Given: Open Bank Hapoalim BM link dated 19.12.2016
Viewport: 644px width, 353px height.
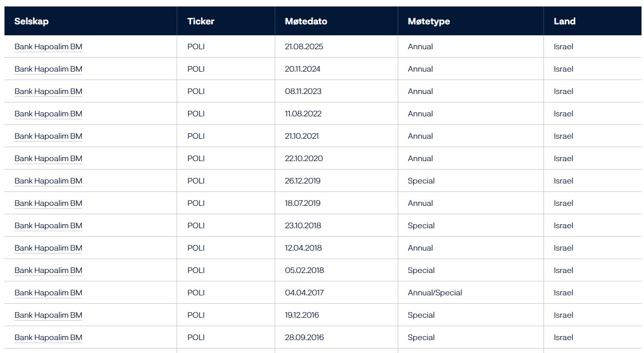Looking at the screenshot, I should [48, 315].
